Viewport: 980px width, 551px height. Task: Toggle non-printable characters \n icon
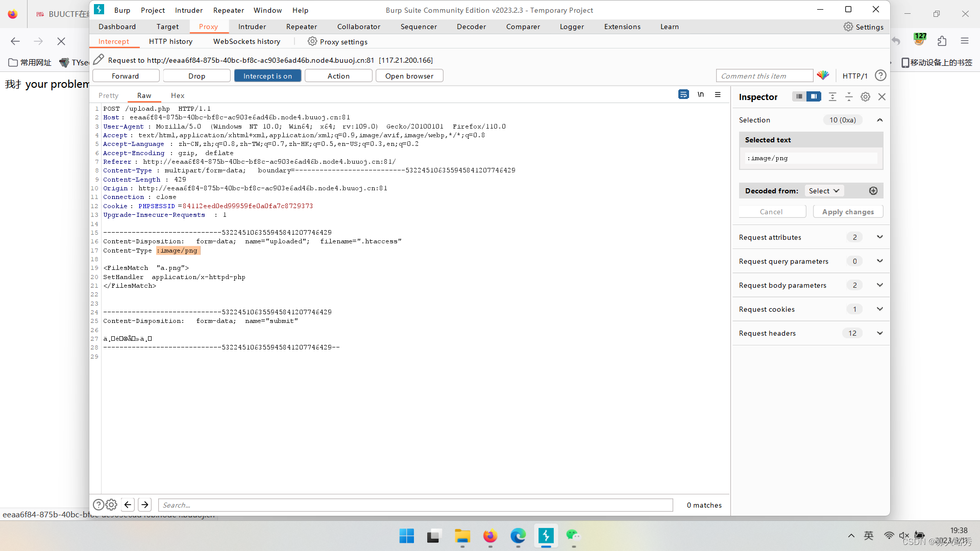[x=701, y=94]
